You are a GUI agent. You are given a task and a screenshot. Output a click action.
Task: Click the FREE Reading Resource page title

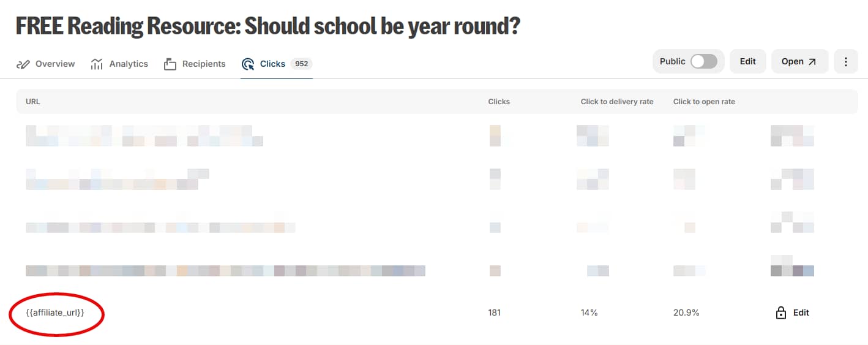coord(267,26)
